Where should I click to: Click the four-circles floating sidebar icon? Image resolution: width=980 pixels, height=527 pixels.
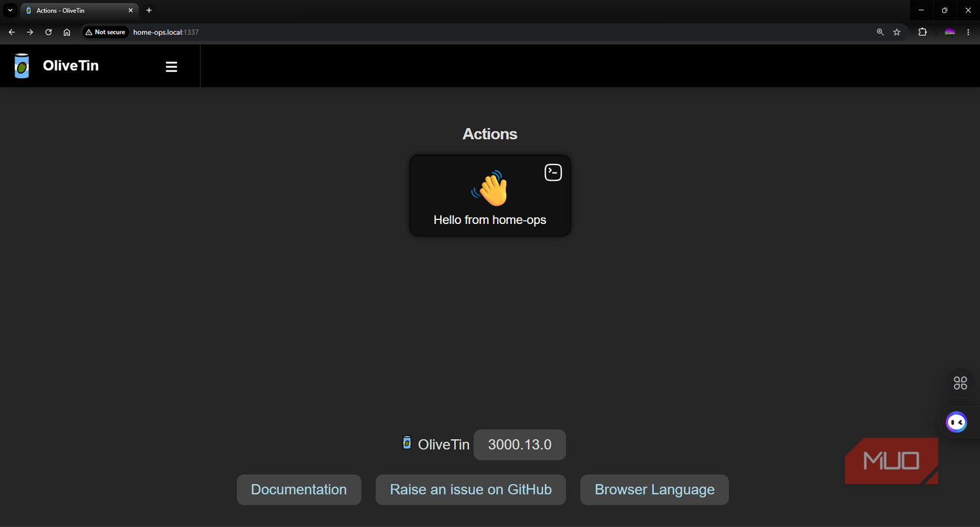(960, 383)
